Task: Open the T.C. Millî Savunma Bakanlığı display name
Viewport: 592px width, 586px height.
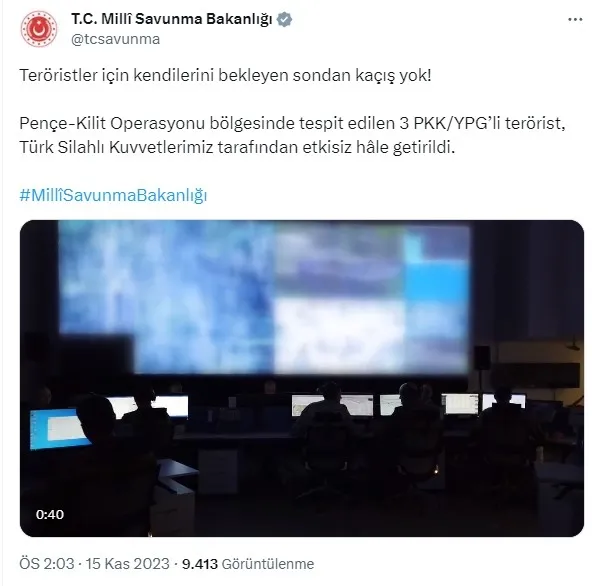Action: pyautogui.click(x=172, y=19)
